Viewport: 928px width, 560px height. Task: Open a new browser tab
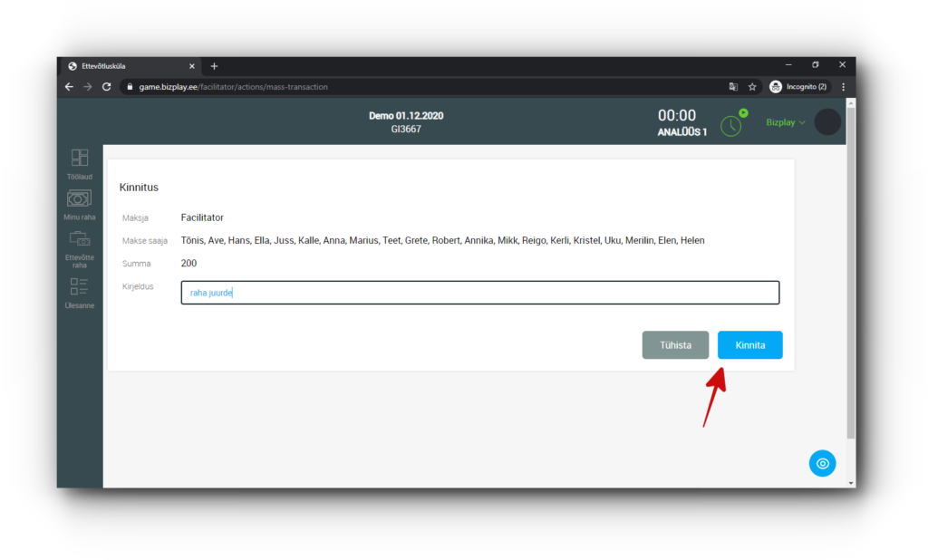215,66
